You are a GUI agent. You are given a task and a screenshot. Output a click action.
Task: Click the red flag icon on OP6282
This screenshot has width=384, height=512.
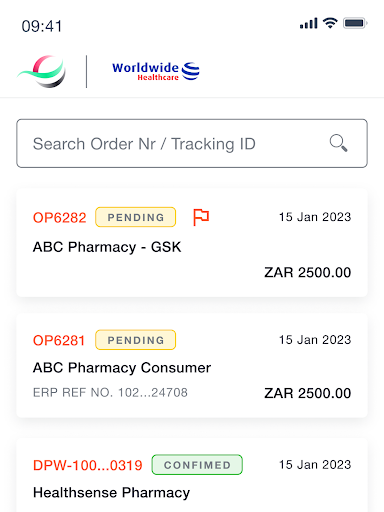201,217
